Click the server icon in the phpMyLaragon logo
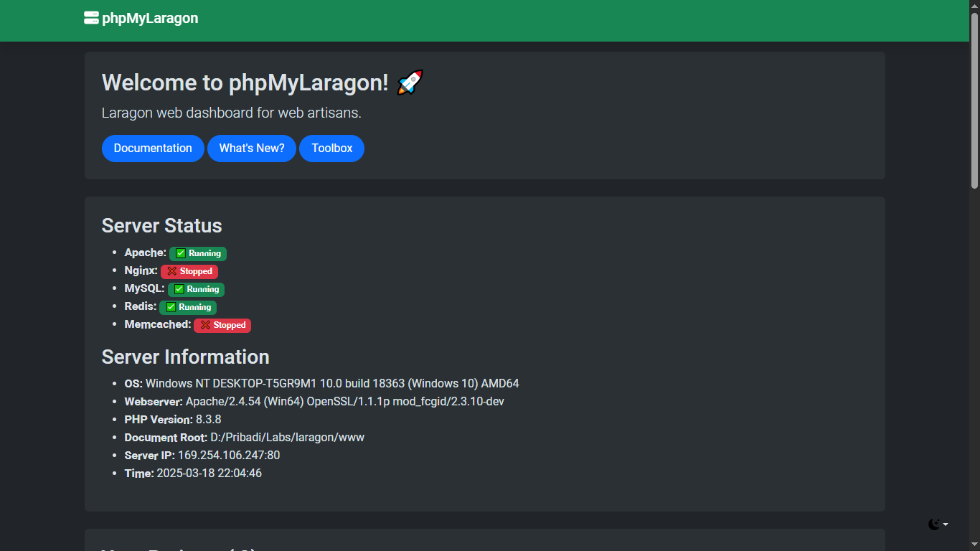 pos(91,18)
